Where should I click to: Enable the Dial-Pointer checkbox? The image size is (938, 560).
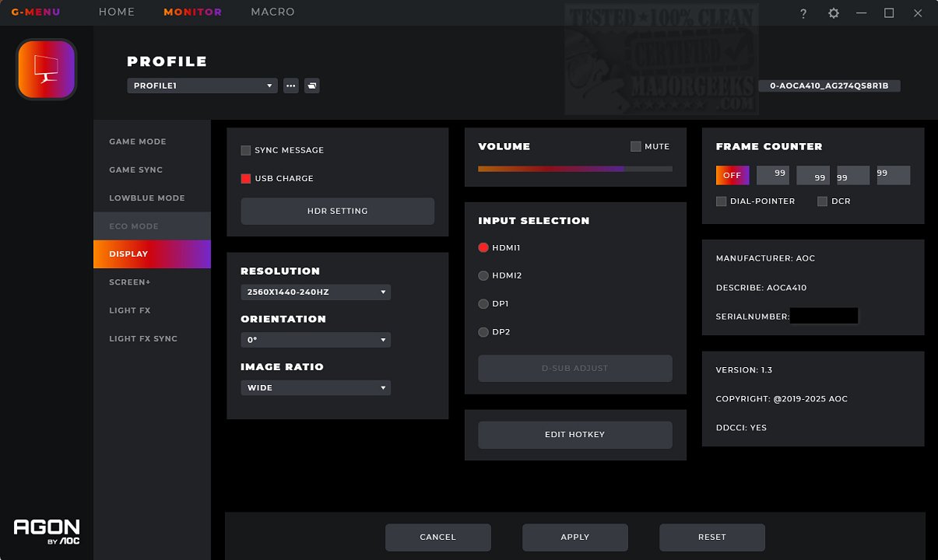(722, 201)
